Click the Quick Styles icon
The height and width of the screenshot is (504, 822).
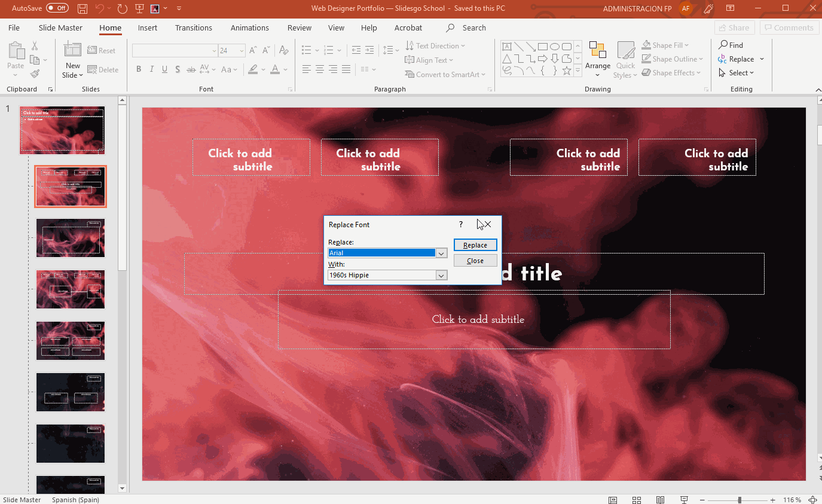click(625, 59)
